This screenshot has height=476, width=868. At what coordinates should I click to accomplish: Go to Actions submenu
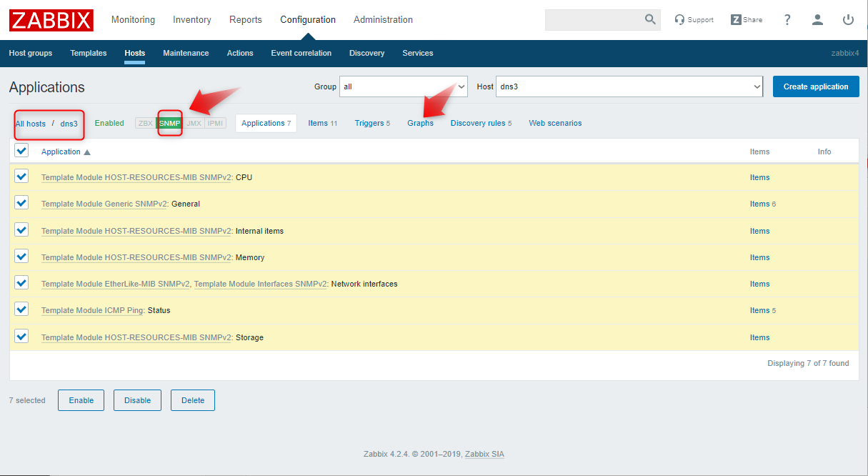point(240,53)
